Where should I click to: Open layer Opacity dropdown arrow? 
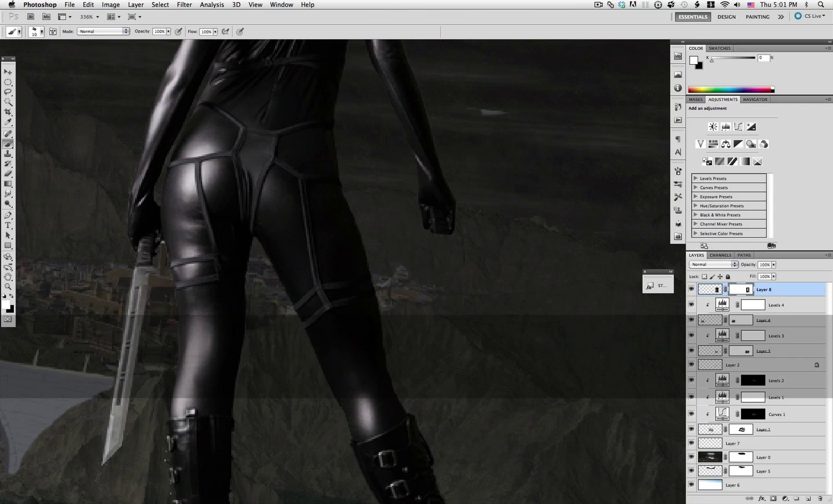pos(773,265)
